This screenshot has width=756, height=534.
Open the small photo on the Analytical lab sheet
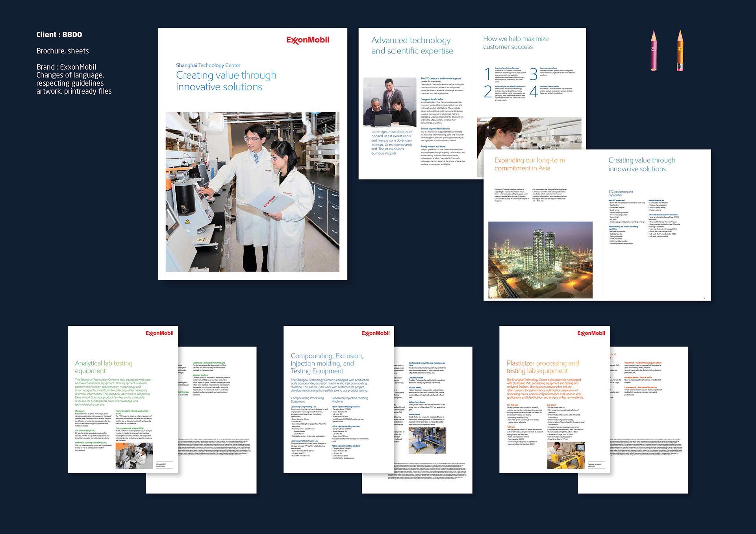pyautogui.click(x=134, y=455)
